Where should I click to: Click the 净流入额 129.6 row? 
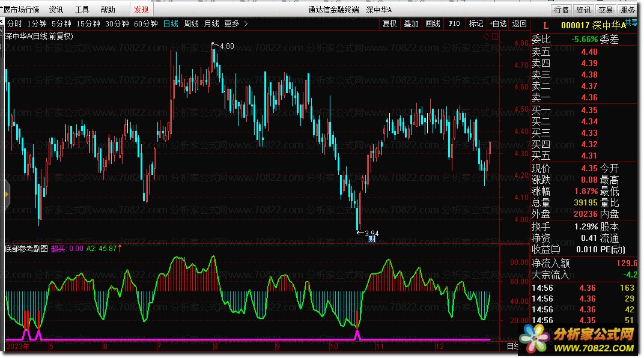pyautogui.click(x=585, y=263)
